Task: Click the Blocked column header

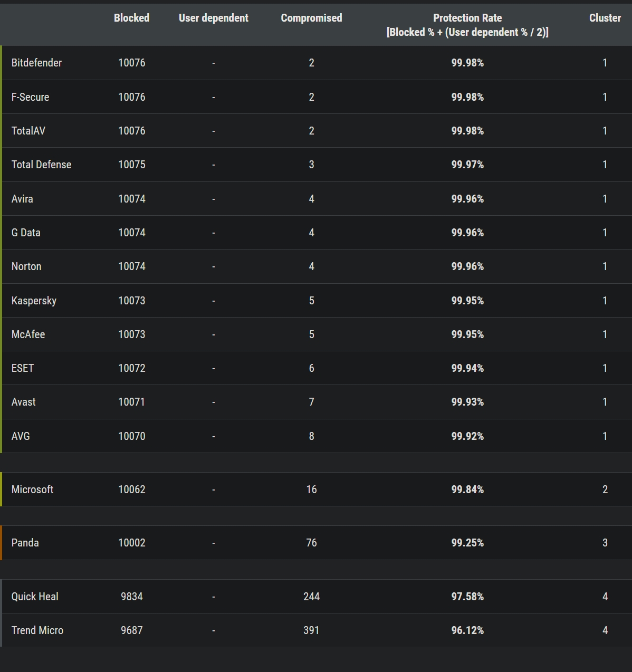Action: 131,18
